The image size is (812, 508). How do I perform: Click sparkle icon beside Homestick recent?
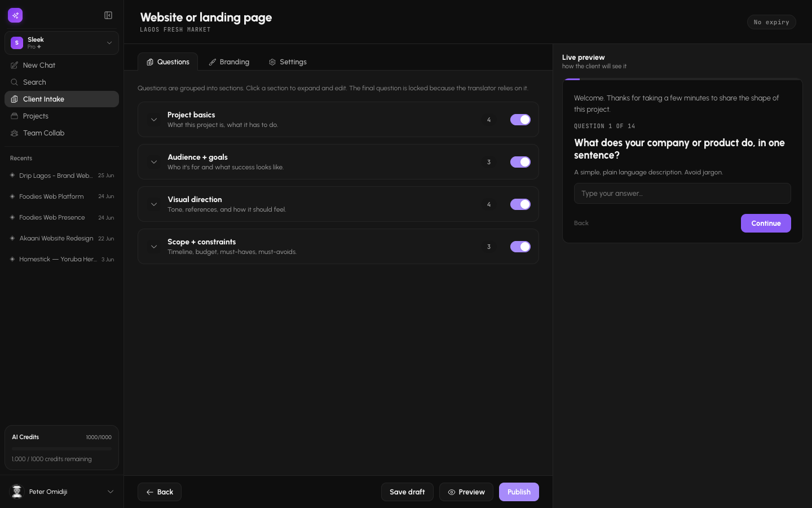[x=12, y=259]
